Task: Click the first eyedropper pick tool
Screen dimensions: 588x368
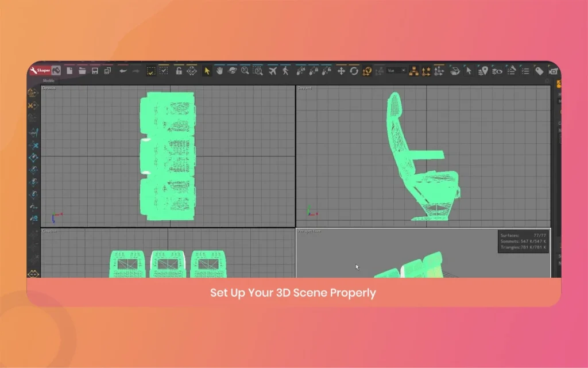Action: pyautogui.click(x=300, y=71)
